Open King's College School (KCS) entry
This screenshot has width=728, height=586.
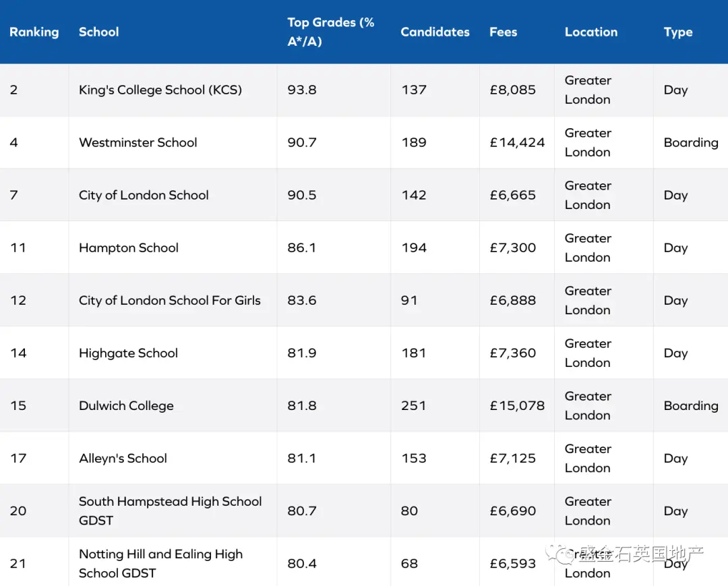click(160, 90)
